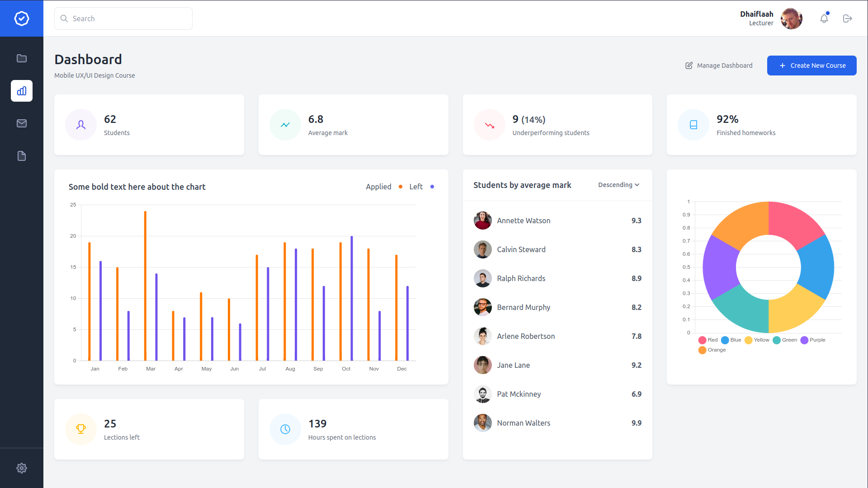Open Dhaiflaah profile avatar menu
The width and height of the screenshot is (868, 488).
click(x=791, y=19)
